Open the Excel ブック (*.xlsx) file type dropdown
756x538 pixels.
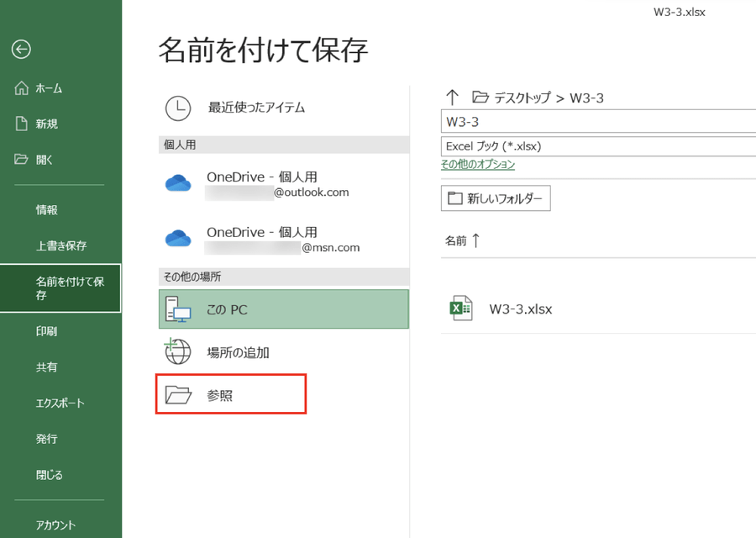pos(598,146)
